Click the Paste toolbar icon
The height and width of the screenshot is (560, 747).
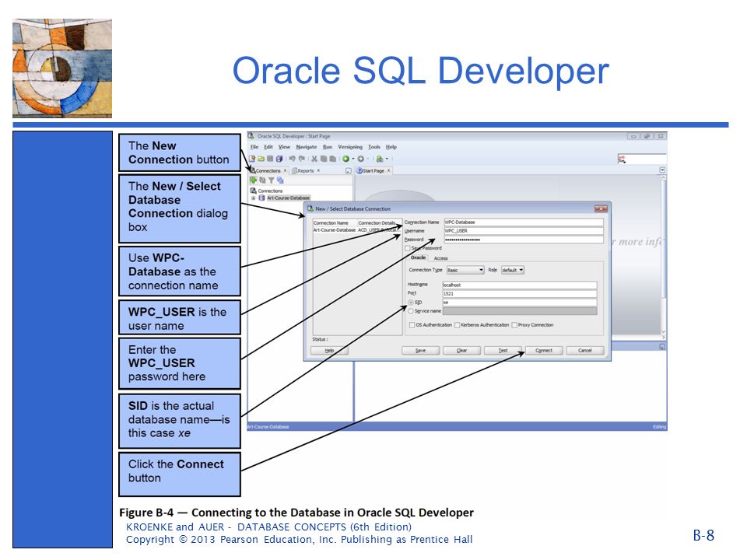coord(332,159)
